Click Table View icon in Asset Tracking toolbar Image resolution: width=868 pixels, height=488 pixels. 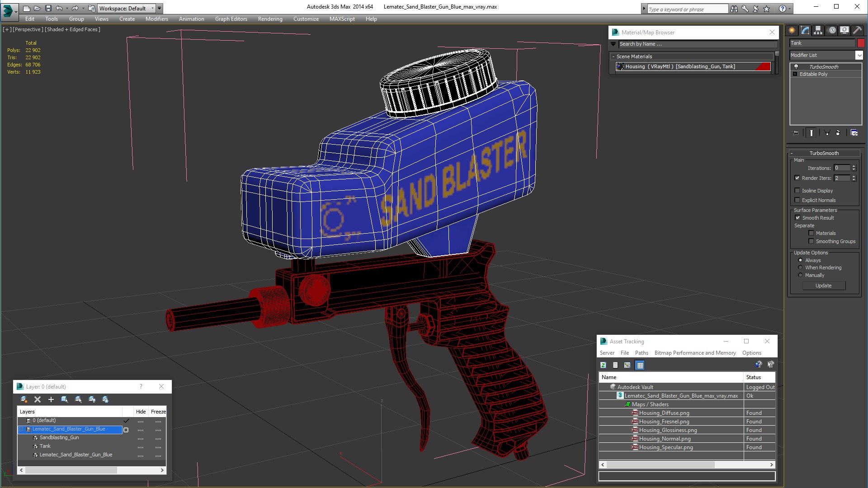click(x=640, y=365)
